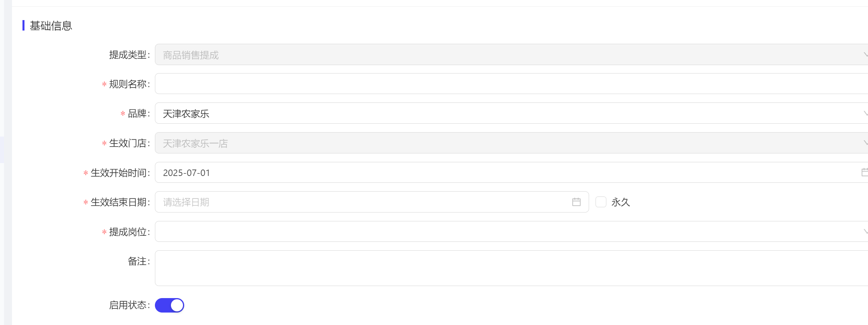Image resolution: width=868 pixels, height=325 pixels.
Task: Click the chevron arrow of 提成类型 field
Action: coord(866,55)
